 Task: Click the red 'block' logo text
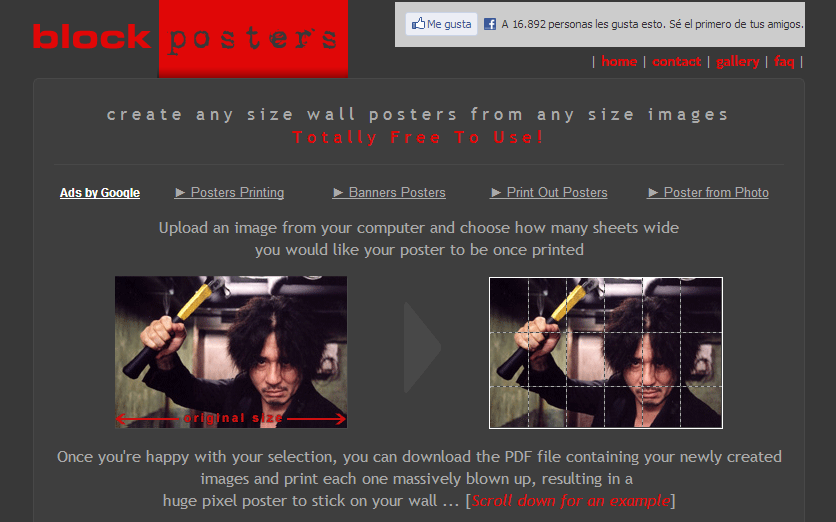(92, 37)
